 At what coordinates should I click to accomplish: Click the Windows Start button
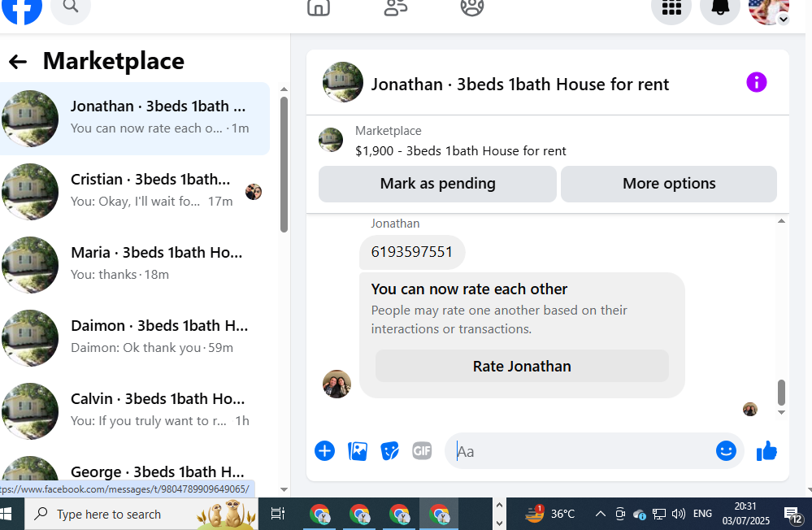tap(6, 514)
